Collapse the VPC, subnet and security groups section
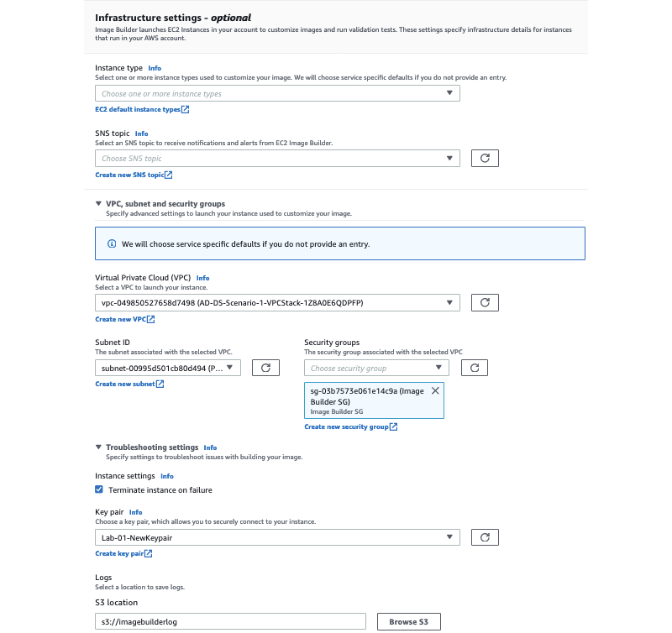The width and height of the screenshot is (672, 633). [x=98, y=203]
